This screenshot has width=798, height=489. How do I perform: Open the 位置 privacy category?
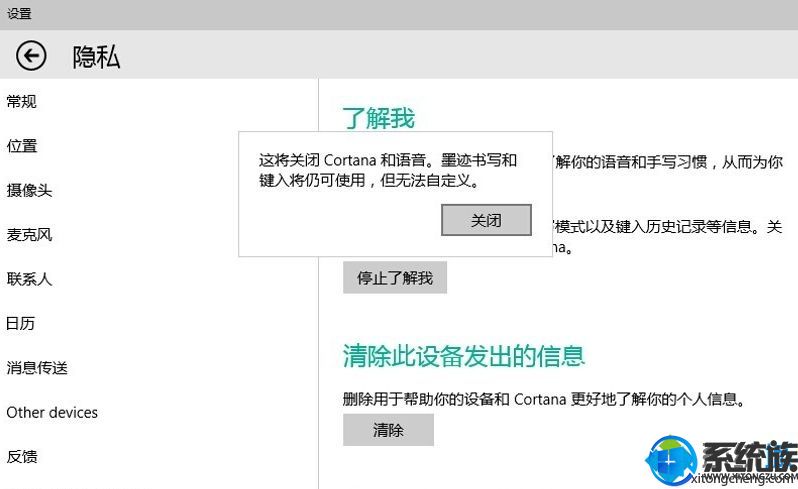21,146
